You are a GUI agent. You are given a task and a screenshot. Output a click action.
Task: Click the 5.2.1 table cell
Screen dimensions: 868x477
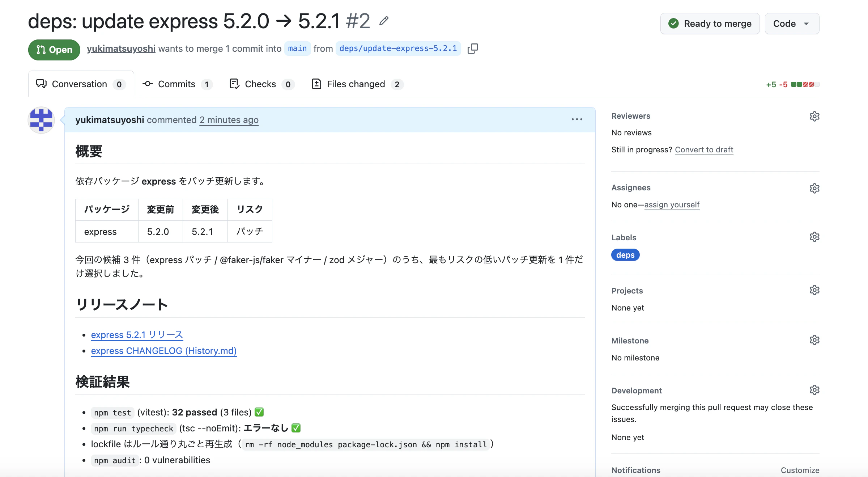(205, 232)
